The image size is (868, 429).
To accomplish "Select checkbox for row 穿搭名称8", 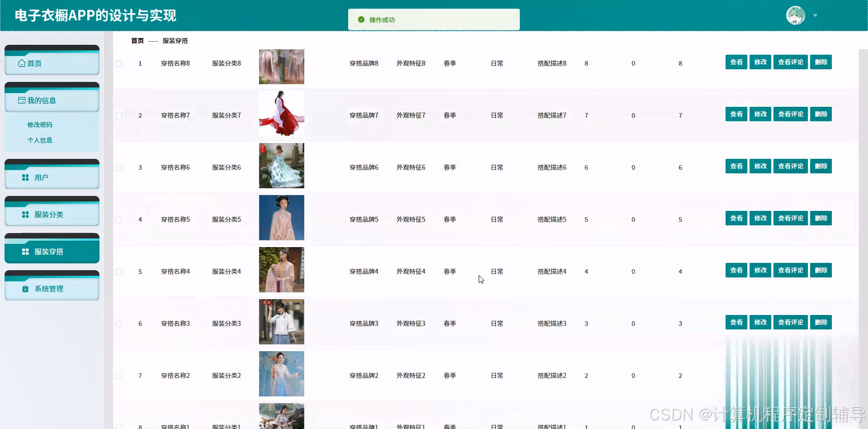I will 119,64.
